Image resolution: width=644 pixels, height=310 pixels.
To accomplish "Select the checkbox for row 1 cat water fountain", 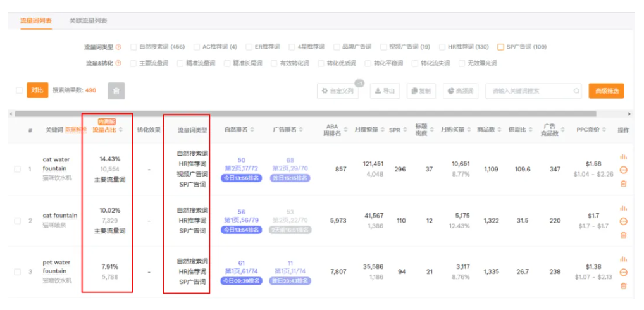I will point(17,169).
